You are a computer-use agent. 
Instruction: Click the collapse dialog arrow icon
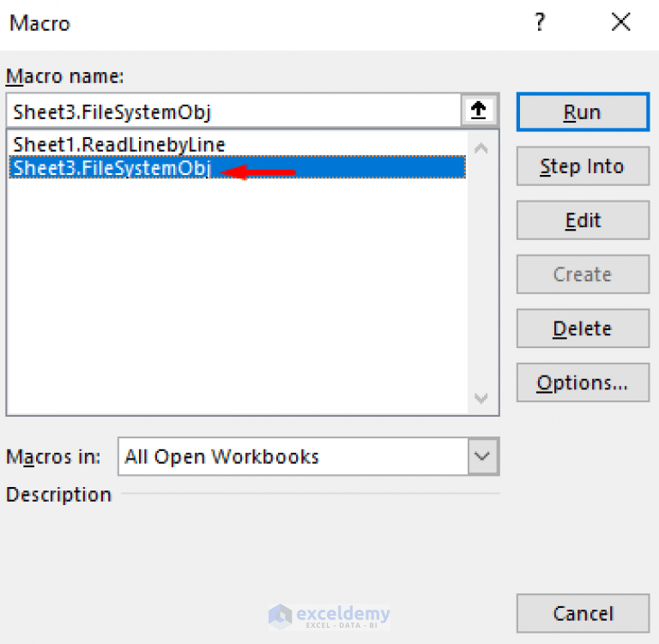tap(479, 111)
